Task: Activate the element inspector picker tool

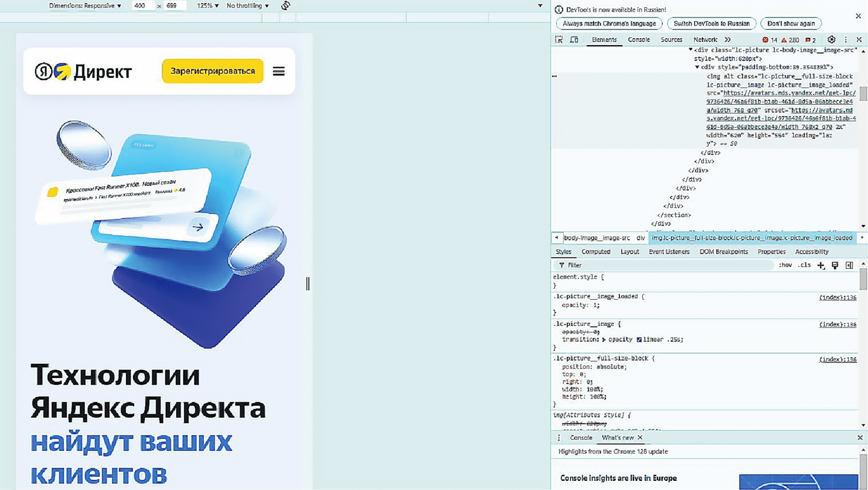Action: point(559,39)
